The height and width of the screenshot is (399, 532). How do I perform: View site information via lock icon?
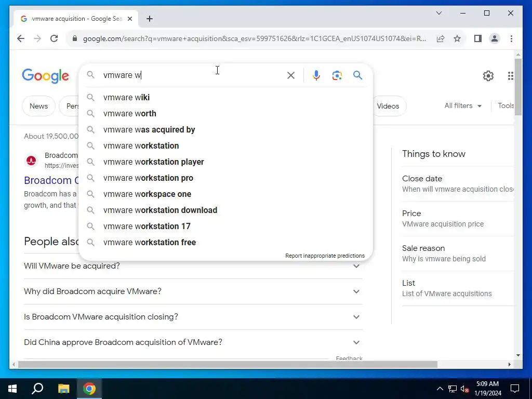click(x=75, y=38)
